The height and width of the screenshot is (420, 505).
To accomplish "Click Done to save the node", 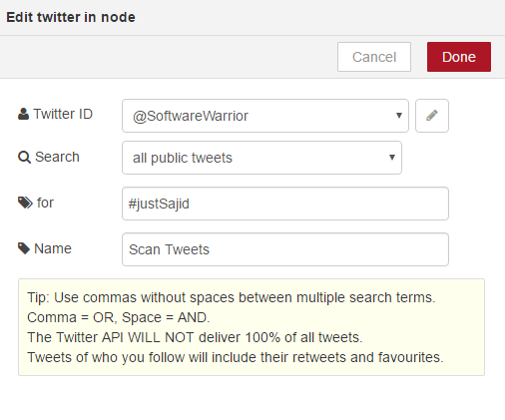I will [459, 57].
